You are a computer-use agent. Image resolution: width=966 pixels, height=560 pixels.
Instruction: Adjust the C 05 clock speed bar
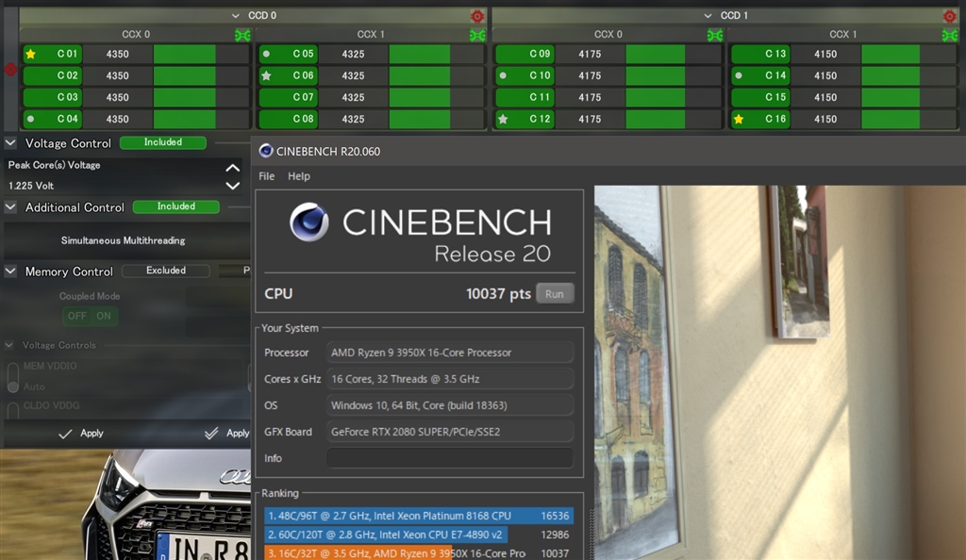pyautogui.click(x=437, y=54)
